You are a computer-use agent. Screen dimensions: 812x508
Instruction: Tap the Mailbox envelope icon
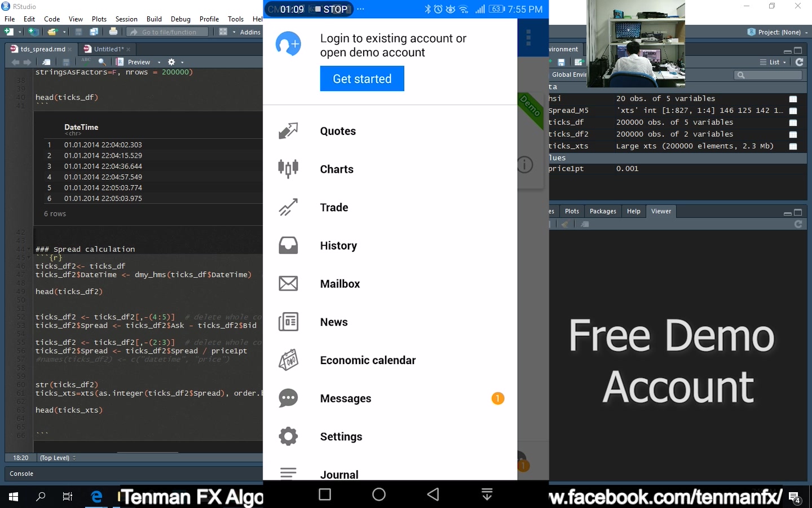288,283
